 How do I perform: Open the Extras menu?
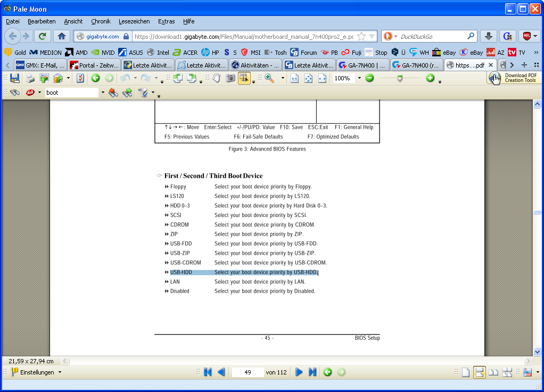(x=167, y=21)
